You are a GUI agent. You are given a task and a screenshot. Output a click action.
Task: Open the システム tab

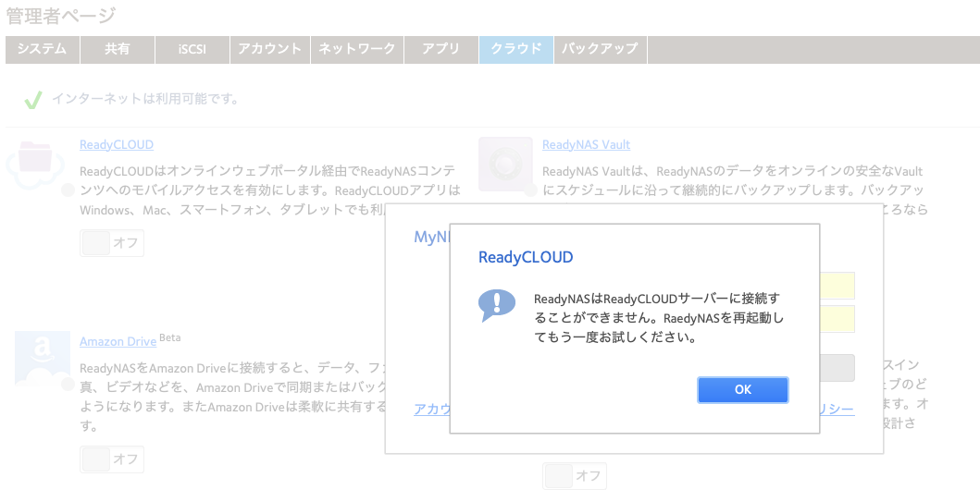[x=42, y=49]
